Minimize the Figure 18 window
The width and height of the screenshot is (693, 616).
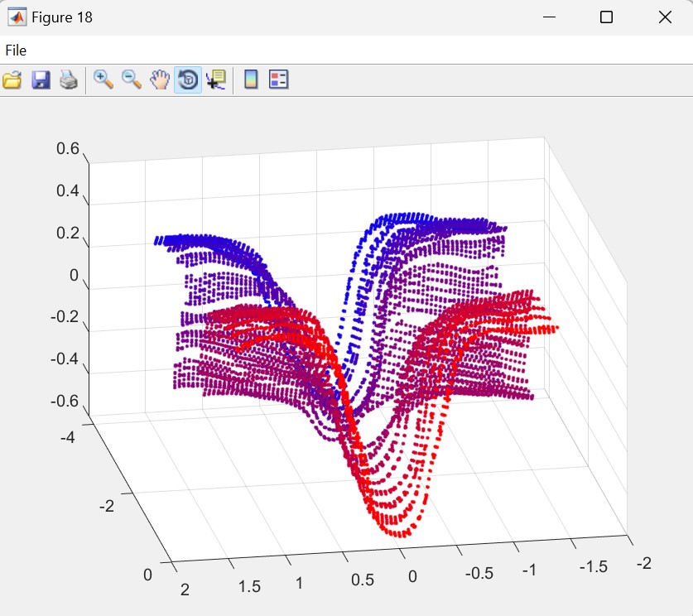click(x=547, y=17)
